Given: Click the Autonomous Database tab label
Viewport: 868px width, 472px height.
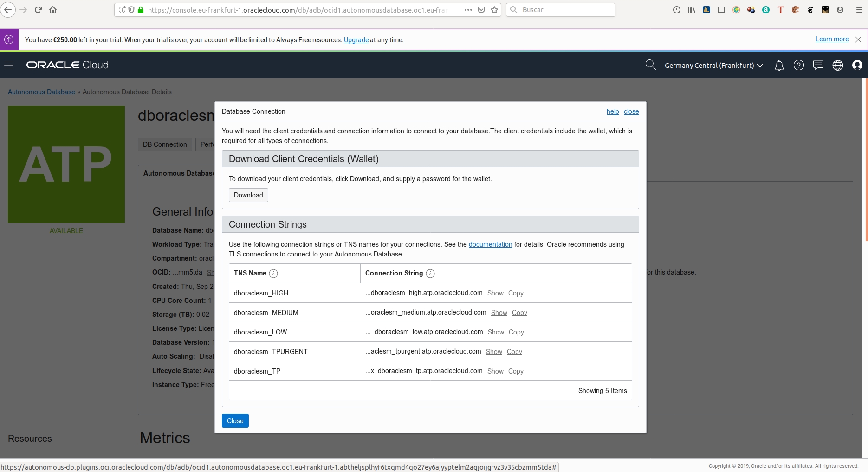Looking at the screenshot, I should click(179, 173).
